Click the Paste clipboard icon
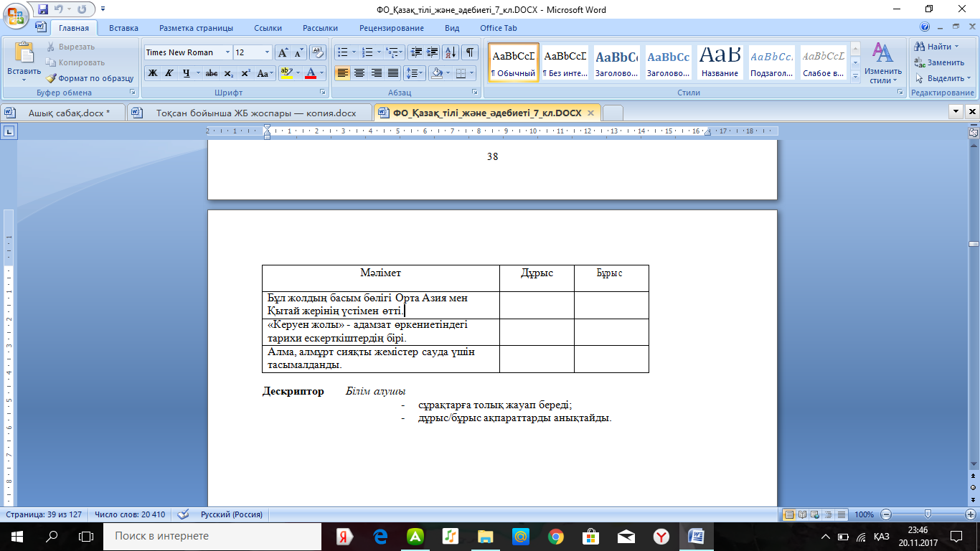Viewport: 980px width, 551px height. (x=24, y=54)
